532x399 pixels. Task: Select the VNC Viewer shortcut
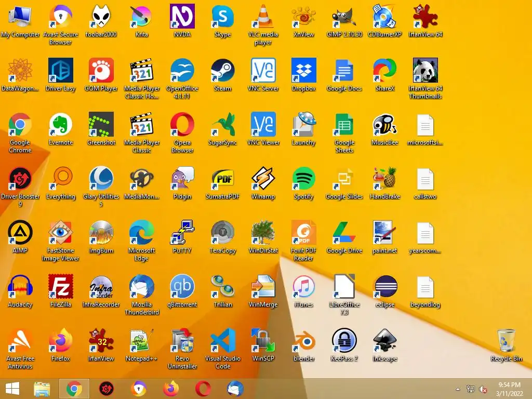(263, 129)
